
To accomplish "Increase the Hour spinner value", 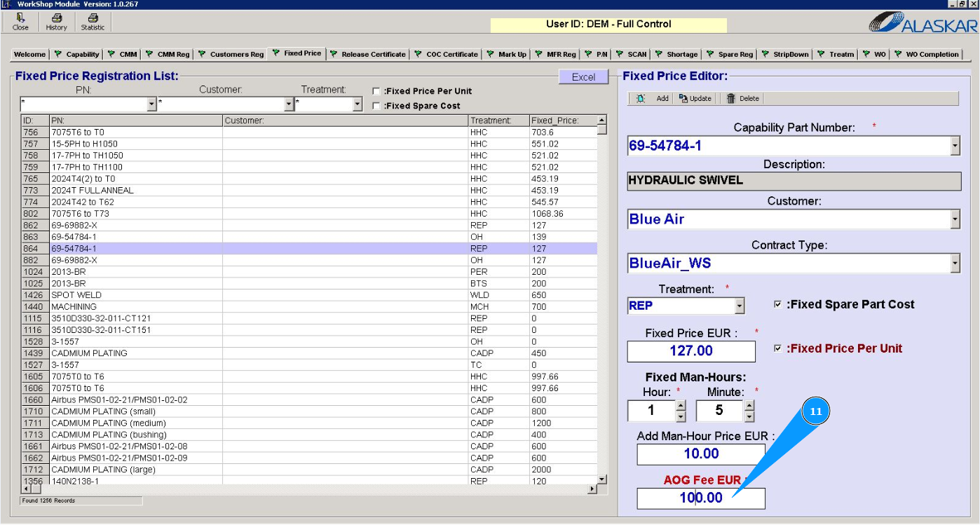I will coord(680,405).
